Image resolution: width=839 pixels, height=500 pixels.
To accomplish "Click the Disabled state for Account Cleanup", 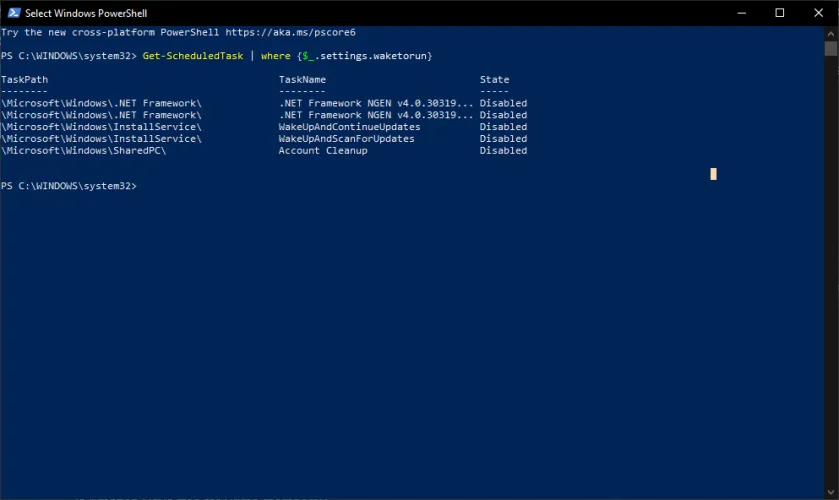I will click(503, 151).
